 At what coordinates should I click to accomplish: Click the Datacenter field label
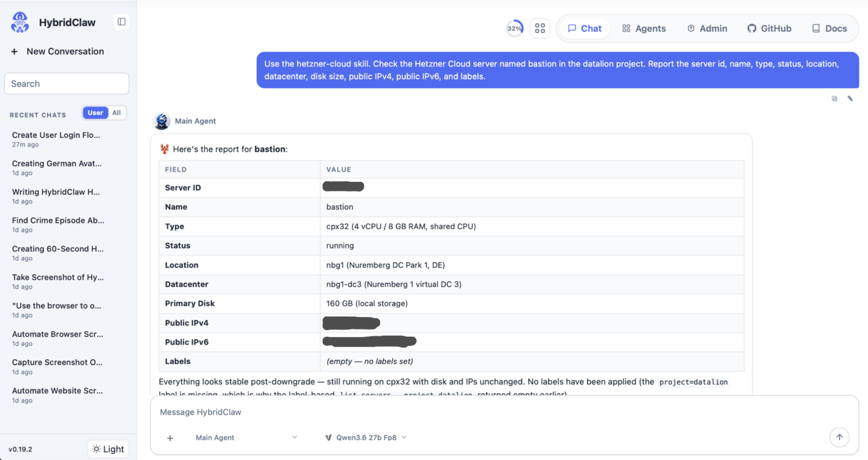click(186, 284)
